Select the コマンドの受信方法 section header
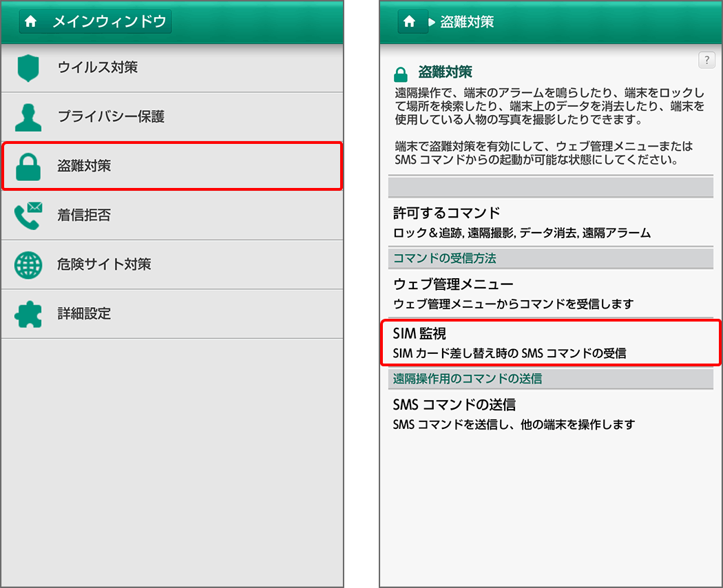The image size is (723, 588). (x=551, y=258)
